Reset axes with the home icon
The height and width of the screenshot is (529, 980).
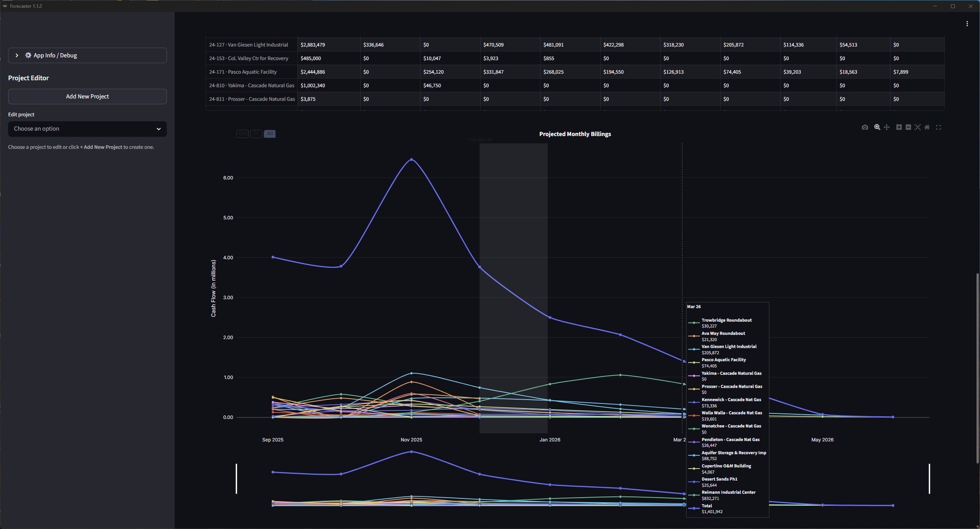point(927,127)
